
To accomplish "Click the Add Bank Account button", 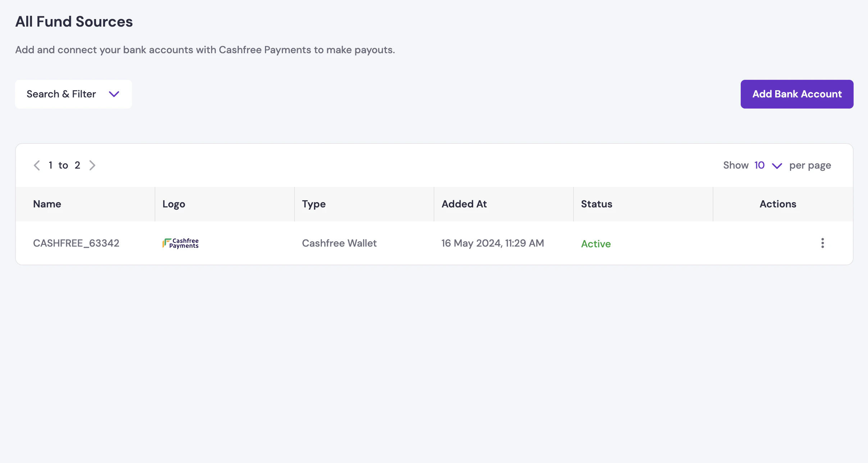I will 797,94.
